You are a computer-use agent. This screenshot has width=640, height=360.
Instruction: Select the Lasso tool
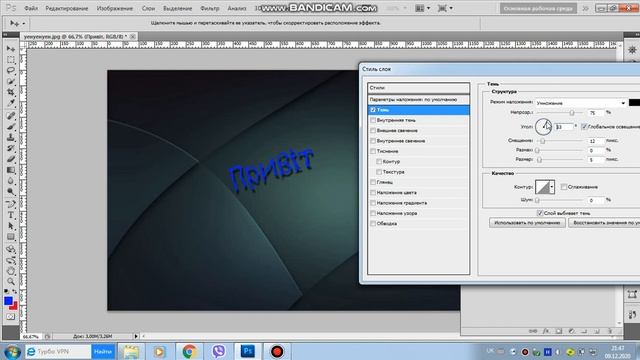tap(11, 71)
